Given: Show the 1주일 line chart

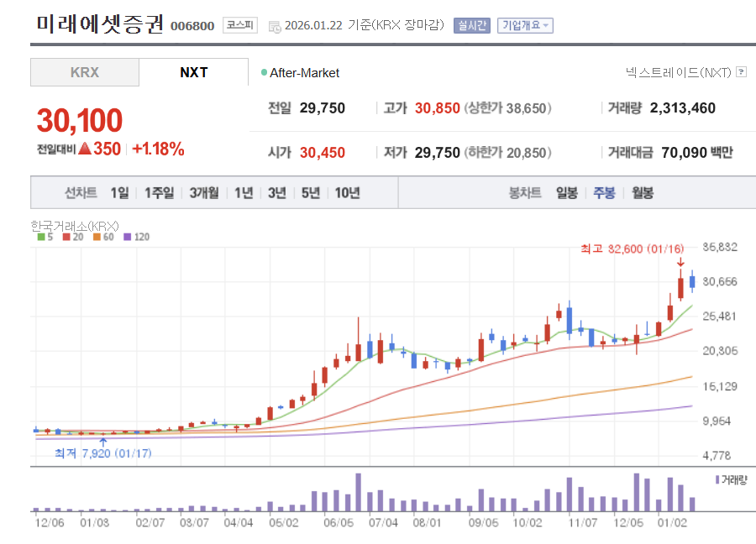Looking at the screenshot, I should 159,193.
